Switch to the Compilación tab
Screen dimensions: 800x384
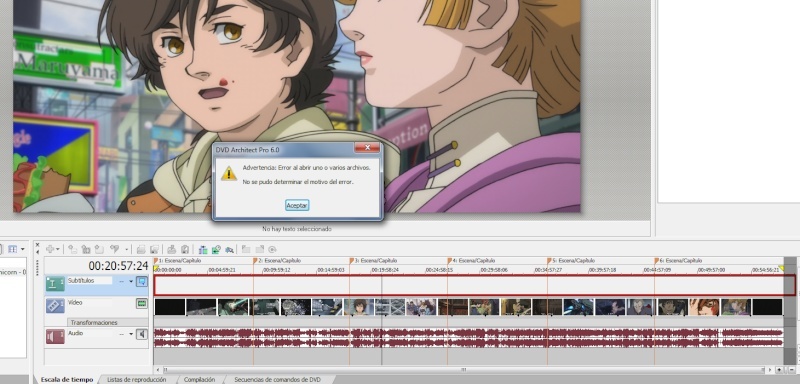click(x=199, y=379)
